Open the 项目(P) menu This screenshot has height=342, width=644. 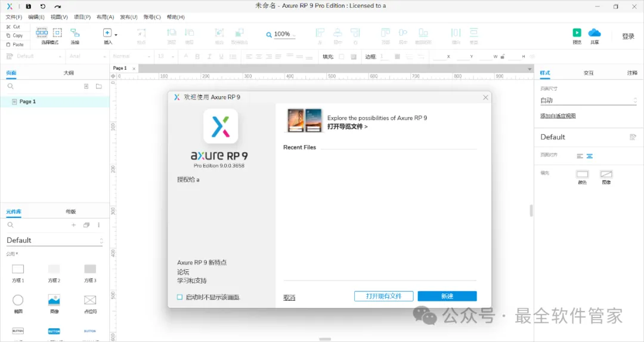tap(82, 17)
